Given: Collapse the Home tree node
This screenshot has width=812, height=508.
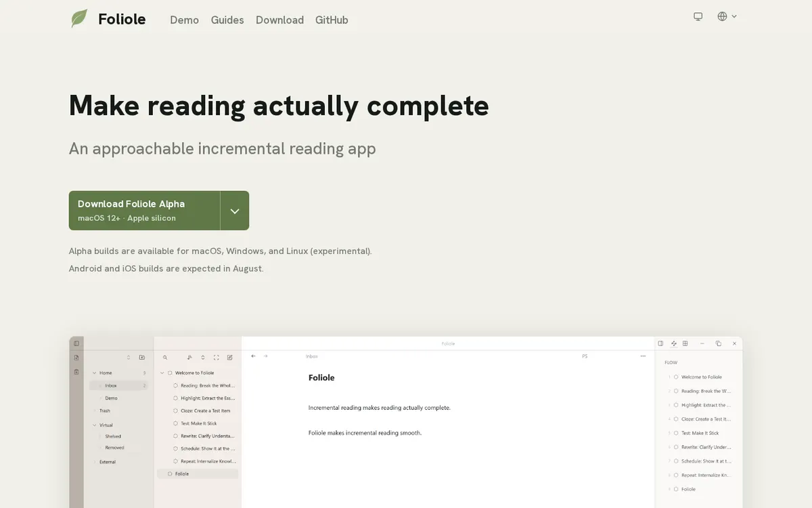Looking at the screenshot, I should (94, 373).
